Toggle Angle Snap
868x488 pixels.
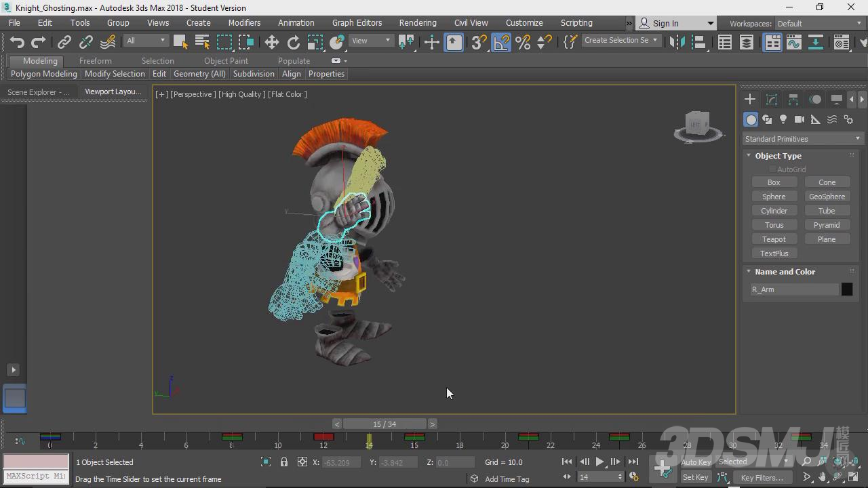tap(501, 42)
